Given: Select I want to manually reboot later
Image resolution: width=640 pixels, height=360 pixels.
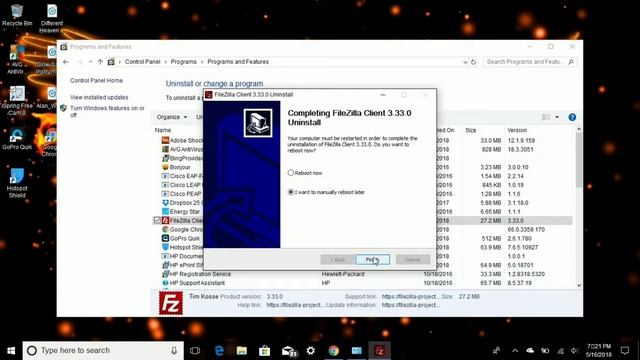Looking at the screenshot, I should pyautogui.click(x=291, y=192).
